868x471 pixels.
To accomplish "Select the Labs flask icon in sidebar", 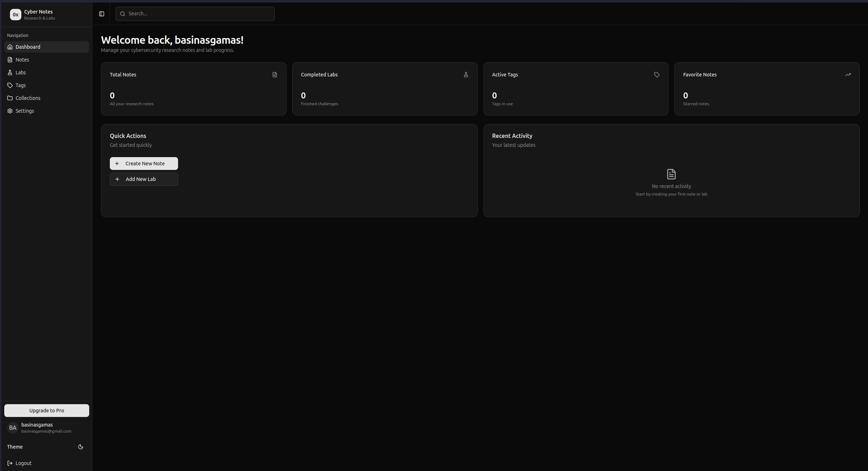I will click(10, 72).
